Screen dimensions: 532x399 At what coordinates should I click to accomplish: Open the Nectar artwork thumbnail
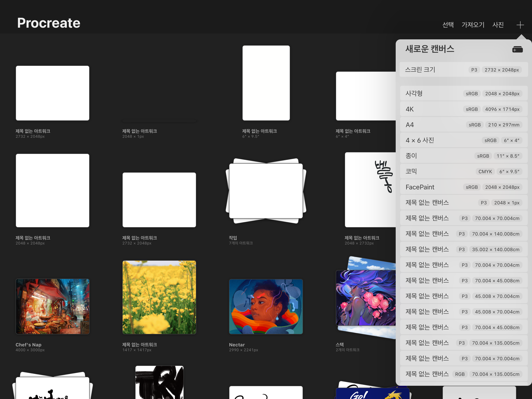click(266, 307)
